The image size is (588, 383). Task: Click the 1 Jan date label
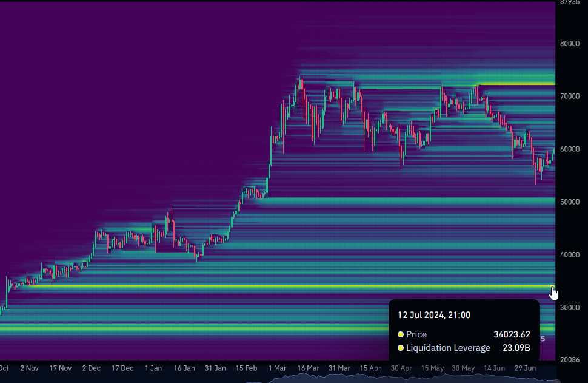[153, 368]
